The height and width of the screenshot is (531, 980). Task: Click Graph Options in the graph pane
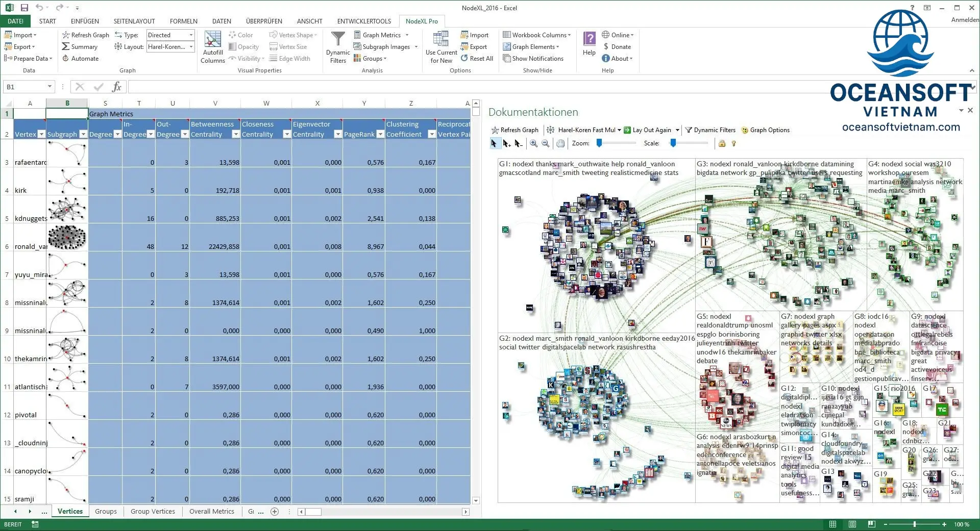(765, 130)
